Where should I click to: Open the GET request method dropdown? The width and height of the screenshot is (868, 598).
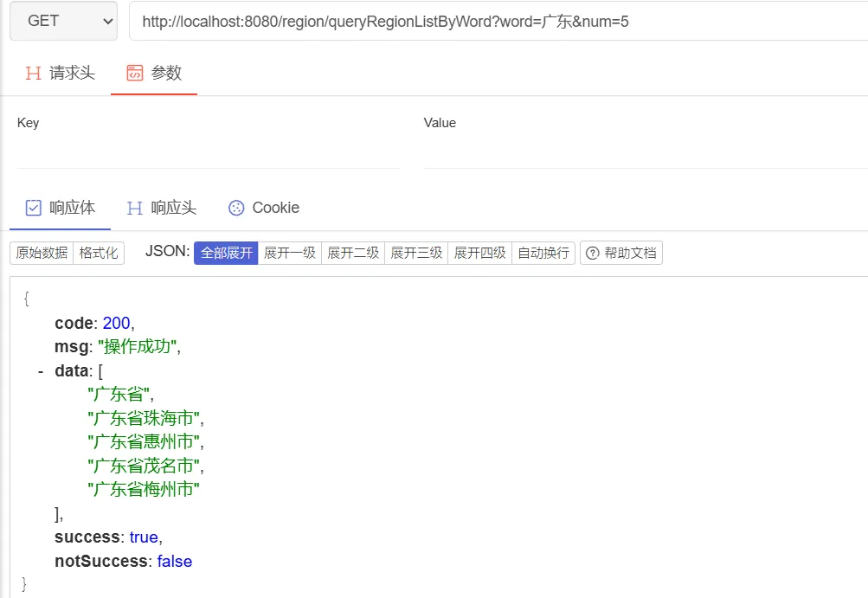63,22
